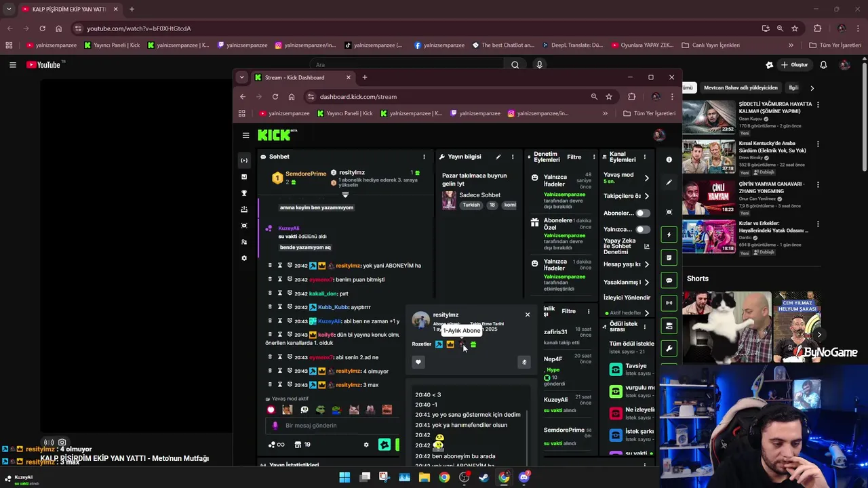Expand Aktif hedefler arrow

coord(646,313)
